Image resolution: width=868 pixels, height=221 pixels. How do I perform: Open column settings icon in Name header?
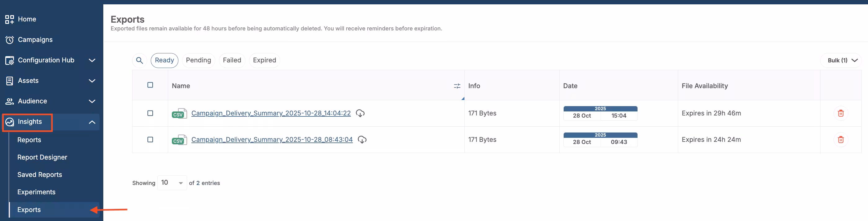[x=457, y=86]
